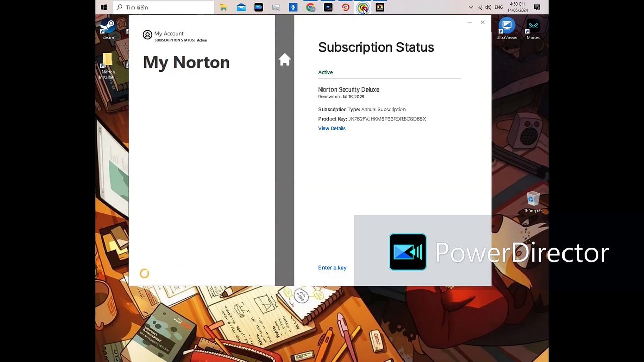Expand the hidden system tray icons chevron
644x362 pixels.
point(471,7)
